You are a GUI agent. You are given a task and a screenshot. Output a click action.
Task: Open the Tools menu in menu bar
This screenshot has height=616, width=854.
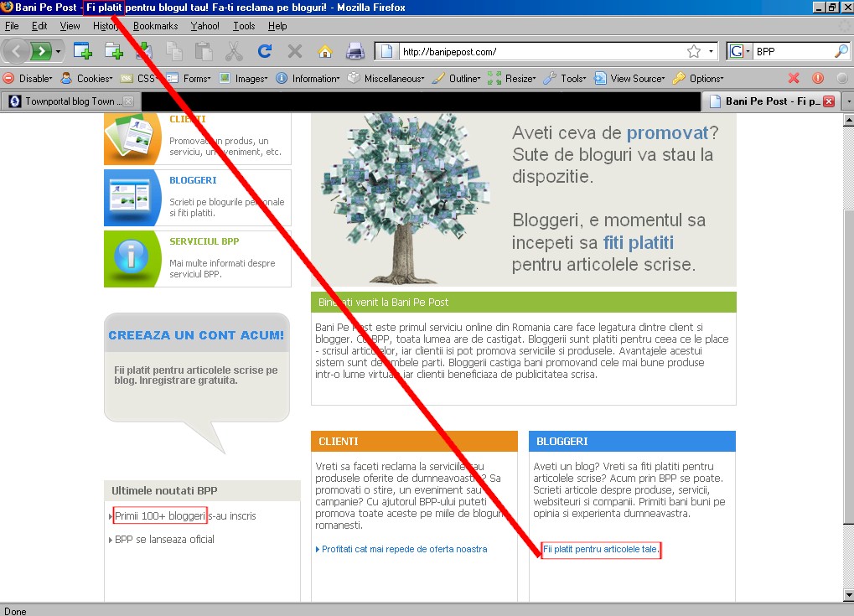coord(244,26)
